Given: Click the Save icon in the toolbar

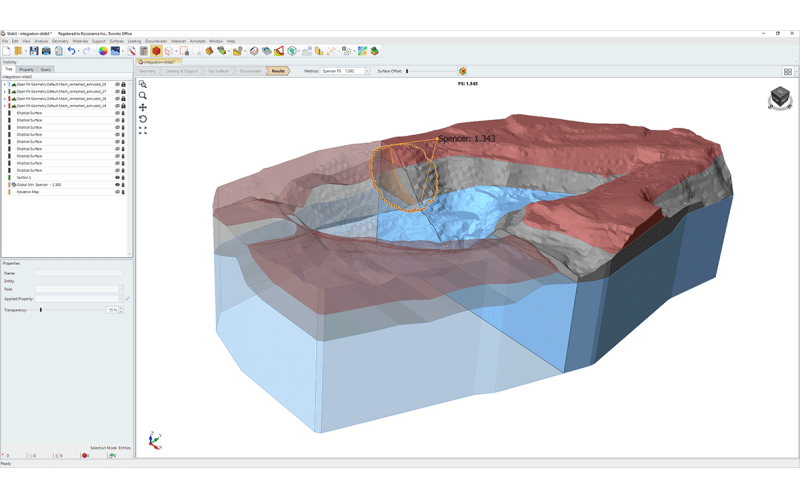Looking at the screenshot, I should coord(33,51).
